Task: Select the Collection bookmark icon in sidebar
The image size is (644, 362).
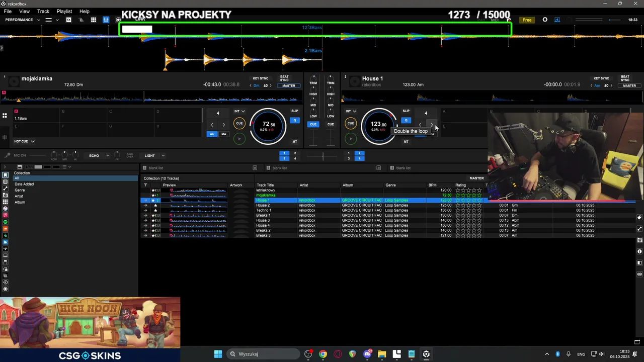Action: click(x=6, y=175)
